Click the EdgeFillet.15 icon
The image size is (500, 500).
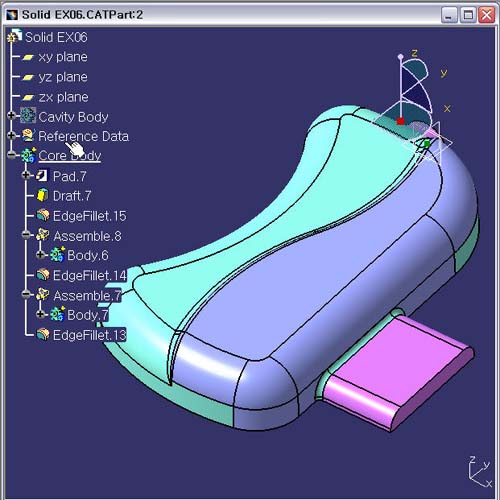43,215
